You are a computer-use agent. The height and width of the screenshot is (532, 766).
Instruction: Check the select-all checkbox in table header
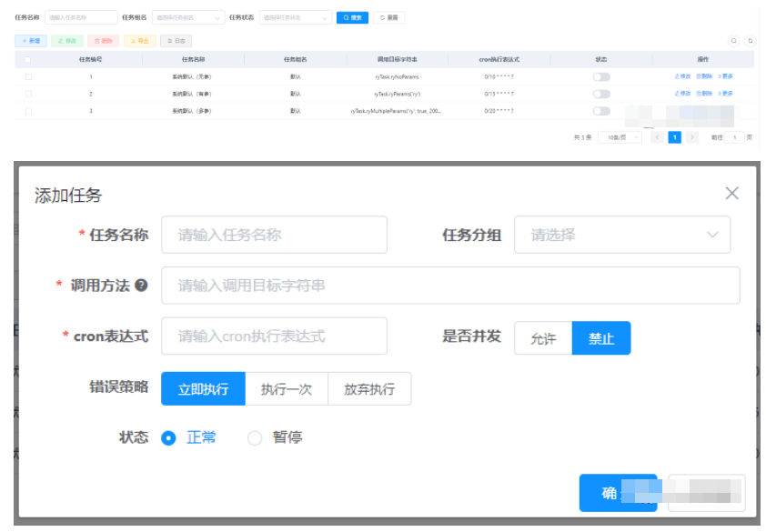pos(28,60)
